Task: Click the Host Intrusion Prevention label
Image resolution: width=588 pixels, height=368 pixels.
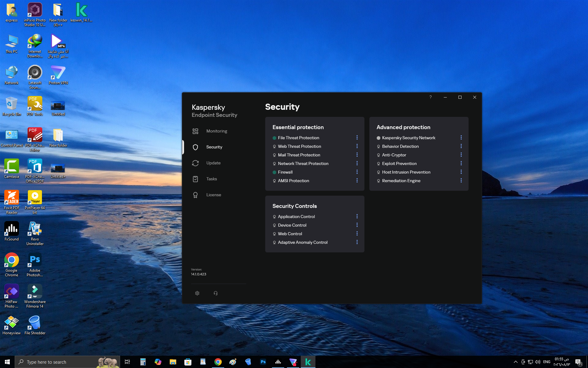Action: (406, 172)
